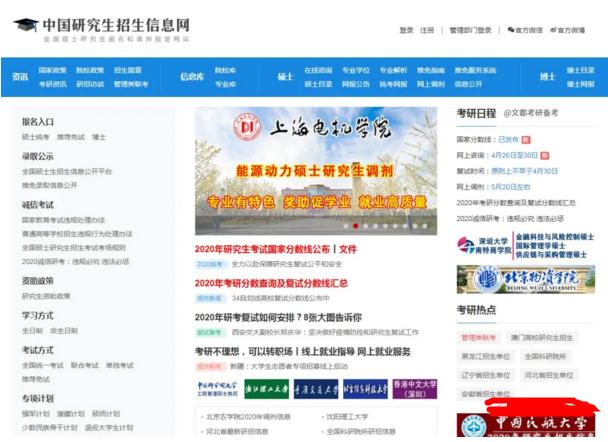Open the 北京物资学院 advertisement banner

click(526, 280)
